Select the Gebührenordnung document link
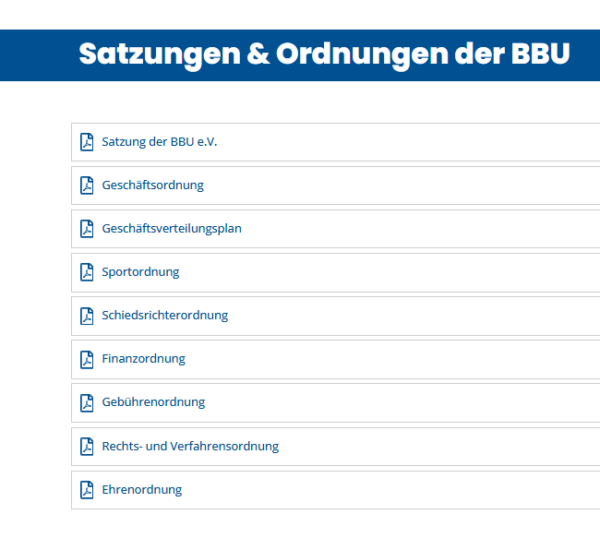This screenshot has height=550, width=600. click(x=154, y=403)
